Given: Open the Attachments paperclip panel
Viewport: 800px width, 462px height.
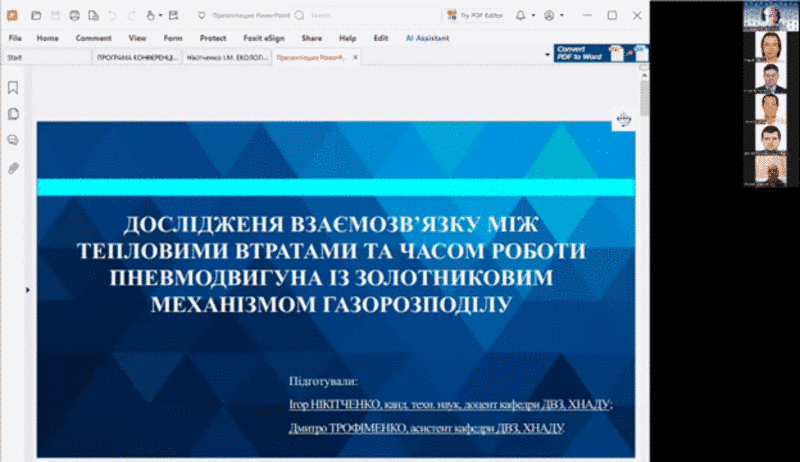Looking at the screenshot, I should click(x=13, y=168).
